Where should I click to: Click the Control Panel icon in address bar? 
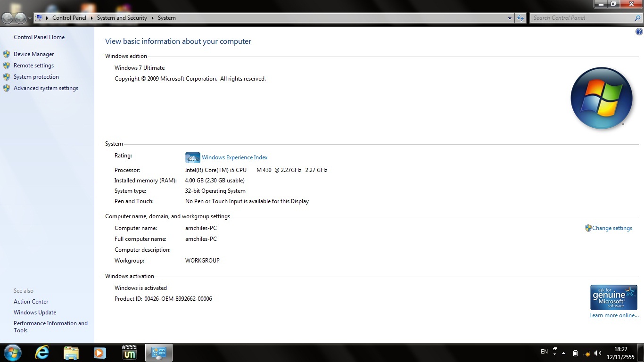[x=39, y=17]
